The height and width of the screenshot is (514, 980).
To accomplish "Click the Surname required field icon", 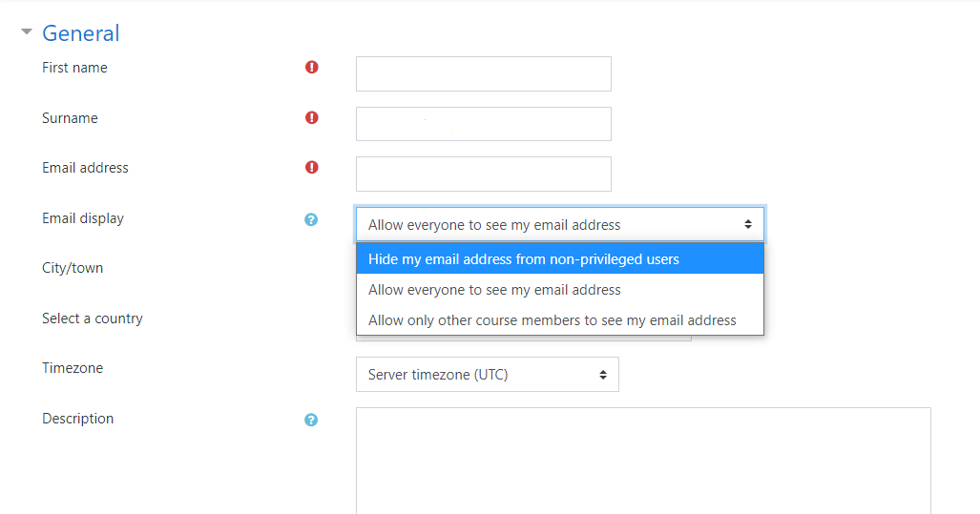I will pyautogui.click(x=311, y=117).
